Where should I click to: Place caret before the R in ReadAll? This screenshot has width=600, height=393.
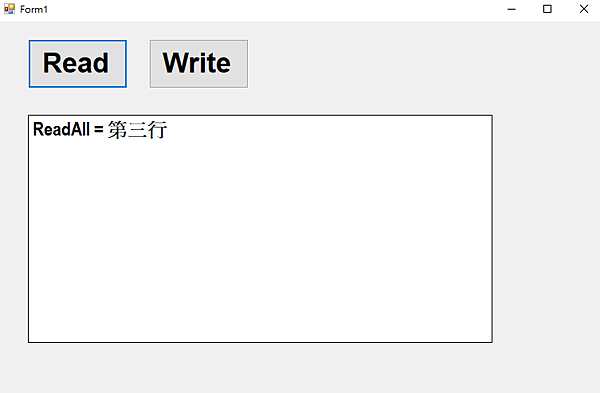pos(33,129)
